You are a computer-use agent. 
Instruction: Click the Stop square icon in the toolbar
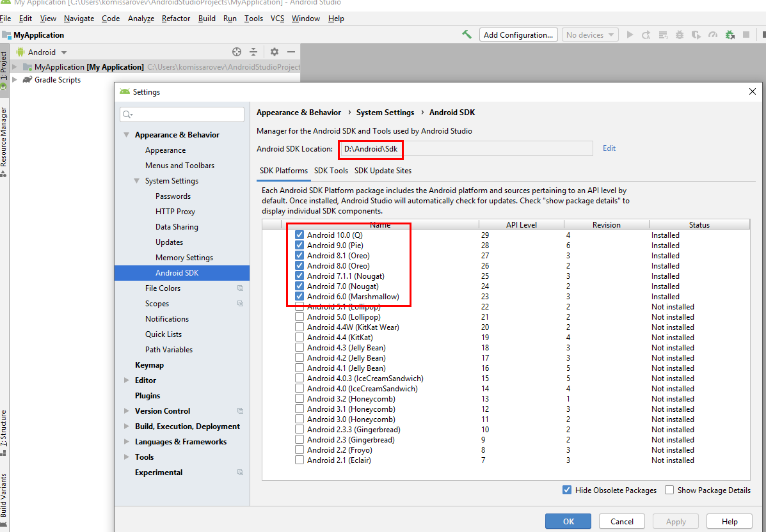point(746,35)
